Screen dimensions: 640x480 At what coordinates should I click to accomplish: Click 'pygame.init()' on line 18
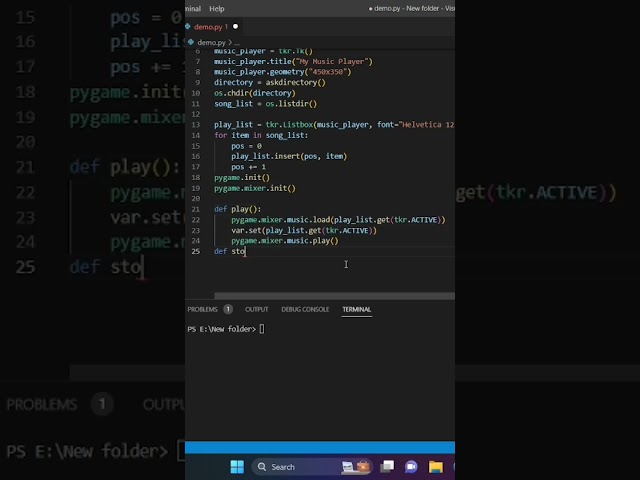pos(242,178)
